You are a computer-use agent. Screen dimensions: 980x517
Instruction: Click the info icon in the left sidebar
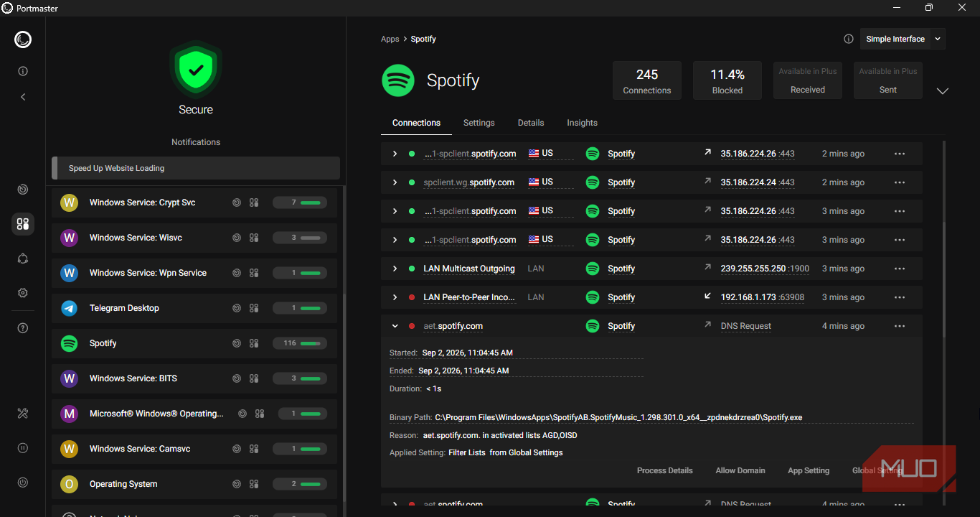point(23,71)
